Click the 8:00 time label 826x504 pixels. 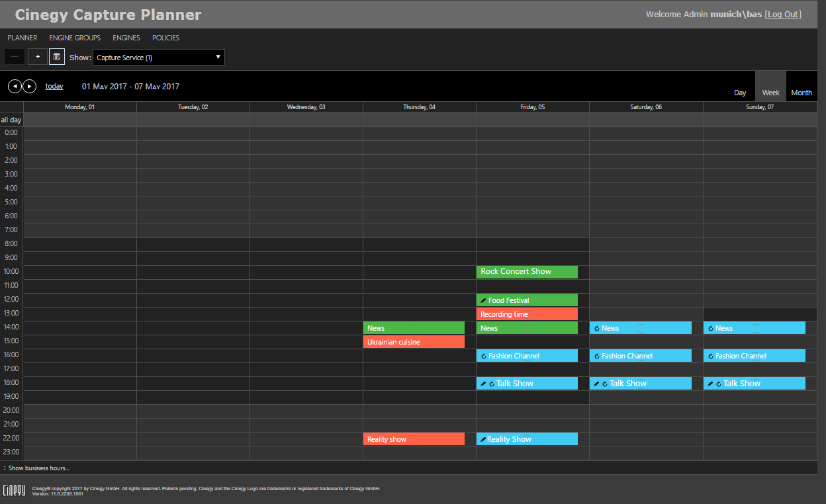11,244
